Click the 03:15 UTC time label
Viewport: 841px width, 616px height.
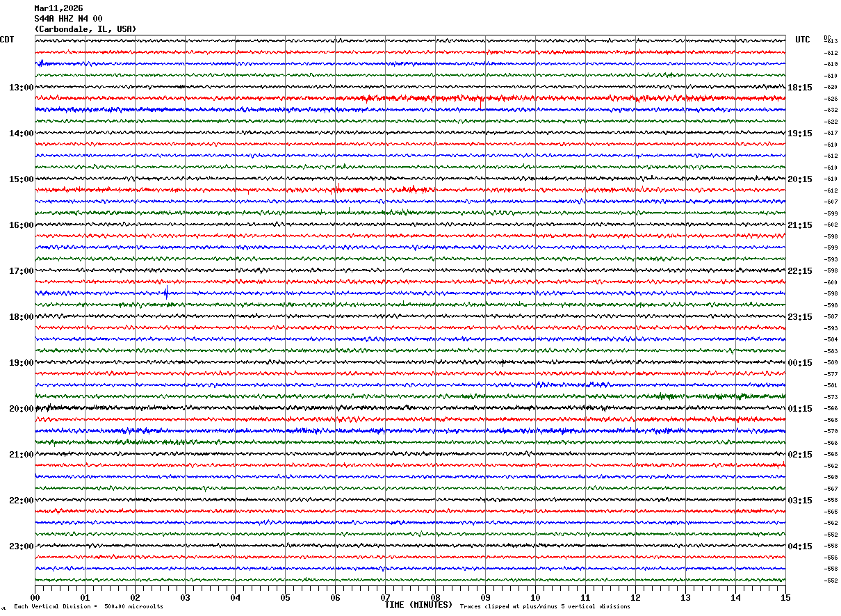pos(800,501)
